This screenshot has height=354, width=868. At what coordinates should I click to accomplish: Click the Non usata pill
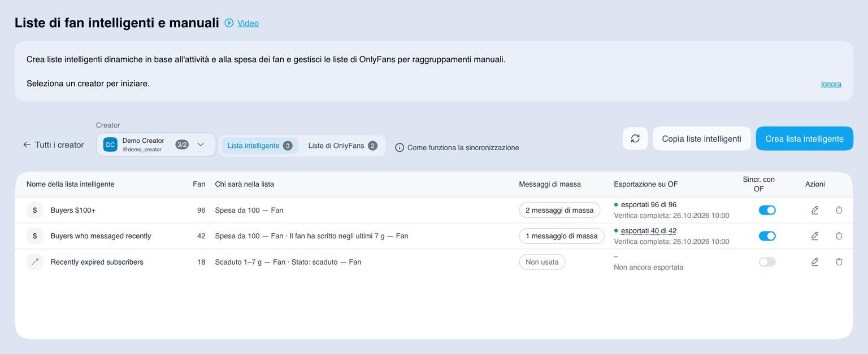(542, 262)
